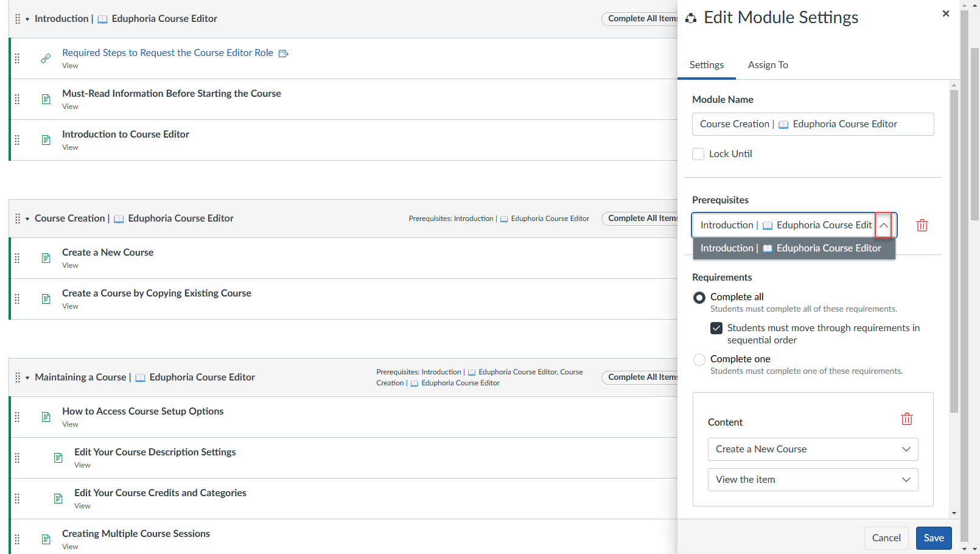Click the Module Name input field
The width and height of the screenshot is (980, 554).
pyautogui.click(x=813, y=124)
